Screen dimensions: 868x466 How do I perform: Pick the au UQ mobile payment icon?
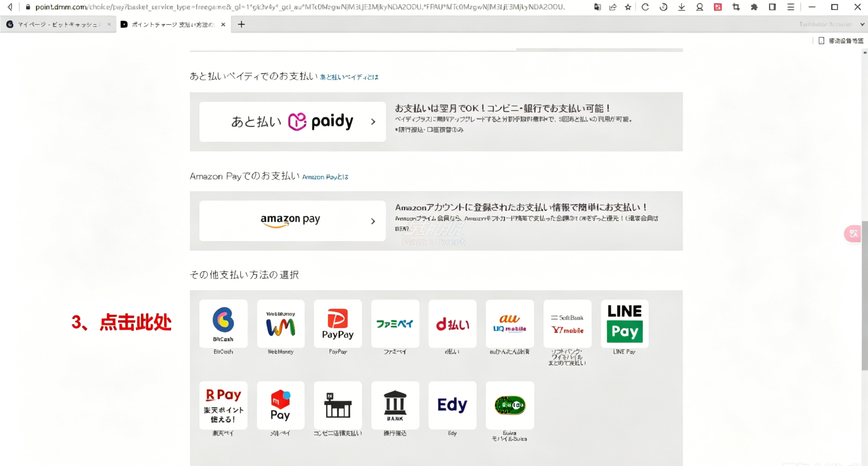[510, 324]
